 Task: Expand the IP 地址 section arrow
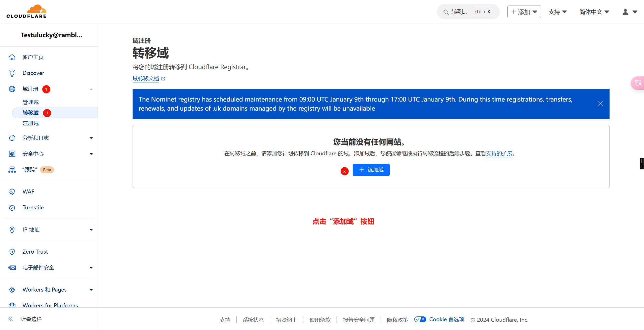91,230
